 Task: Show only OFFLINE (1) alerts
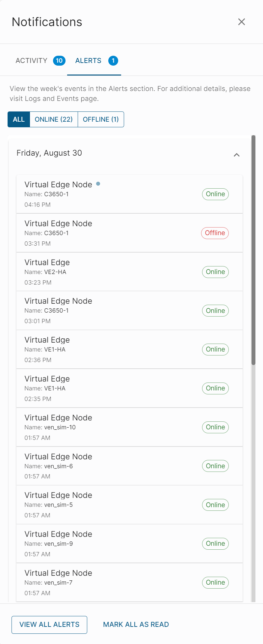101,119
